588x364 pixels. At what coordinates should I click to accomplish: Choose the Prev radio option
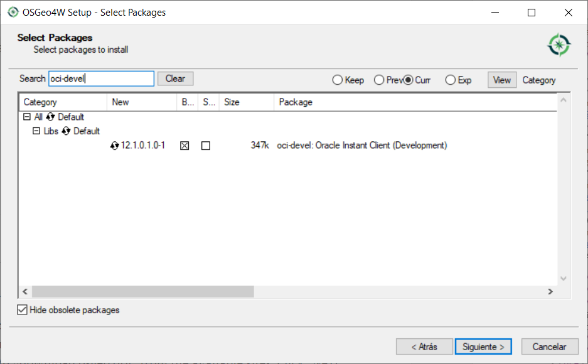(x=379, y=80)
